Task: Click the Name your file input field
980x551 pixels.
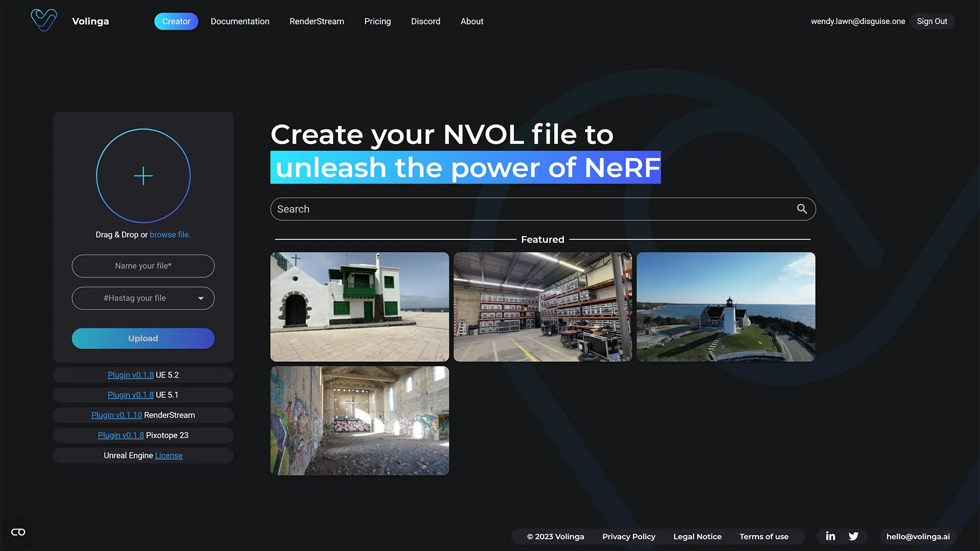Action: (143, 266)
